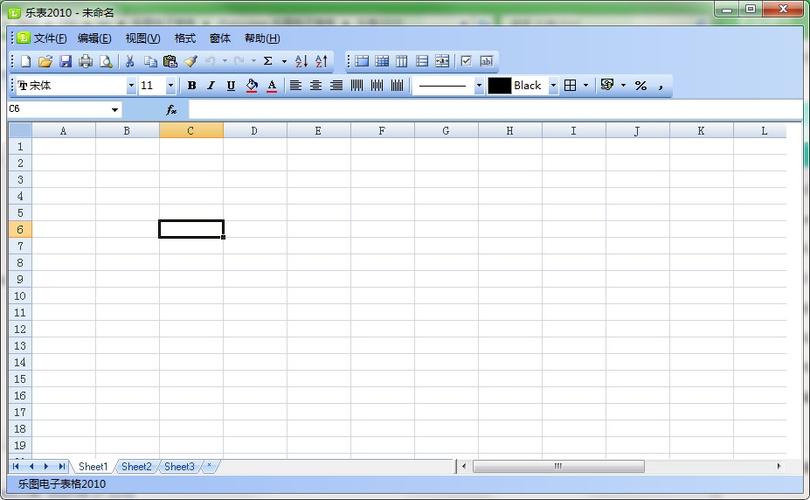810x500 pixels.
Task: Center cell text horizontally
Action: [316, 85]
